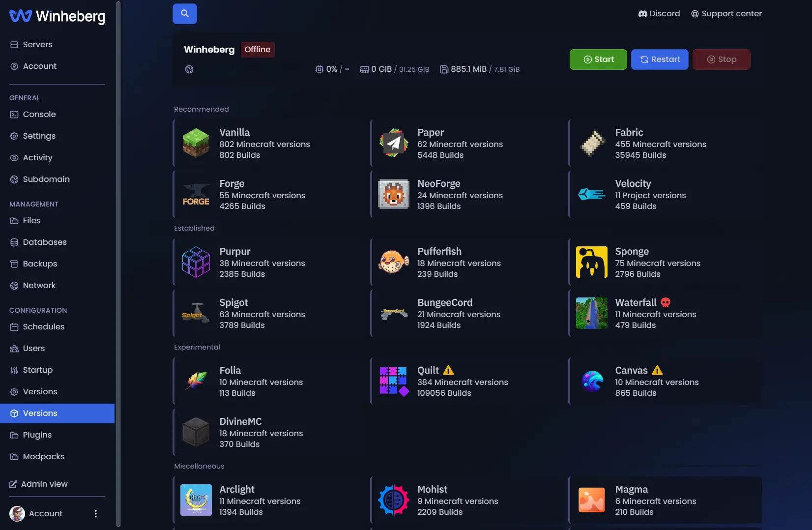The image size is (812, 530).
Task: Open the Mohist gear icon
Action: coord(394,500)
